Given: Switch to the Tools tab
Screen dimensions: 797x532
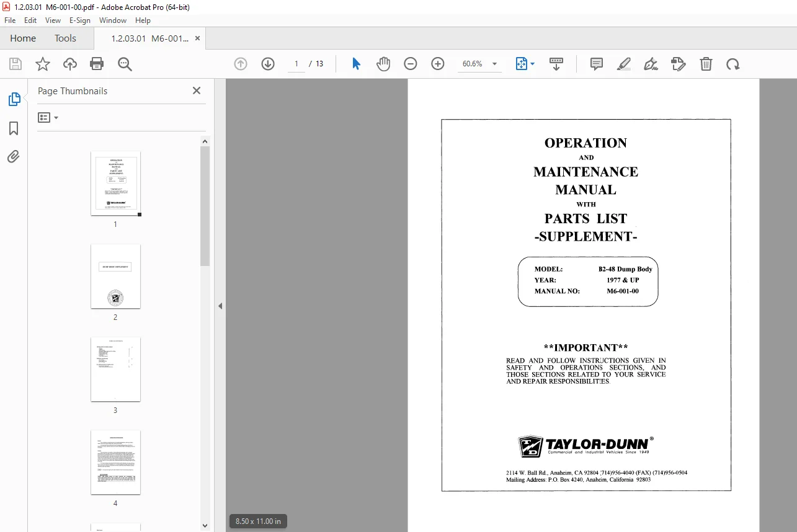Looking at the screenshot, I should 65,38.
